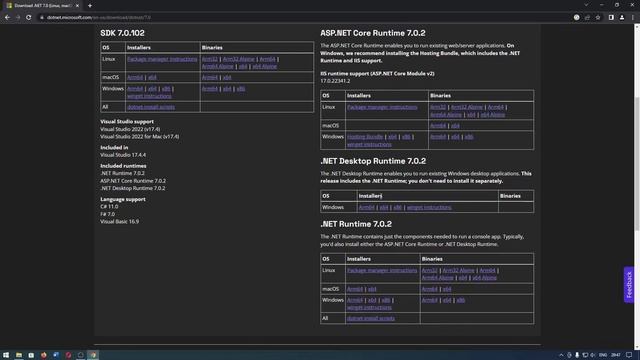Select the Download .NET 7.0 tab
640x360 pixels.
tap(42, 6)
